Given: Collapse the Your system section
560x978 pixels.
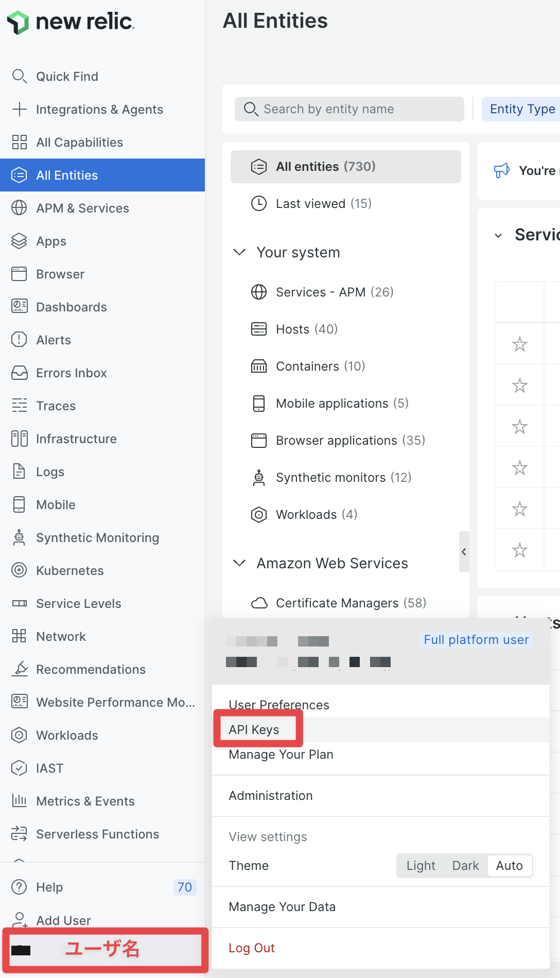Looking at the screenshot, I should (x=239, y=252).
